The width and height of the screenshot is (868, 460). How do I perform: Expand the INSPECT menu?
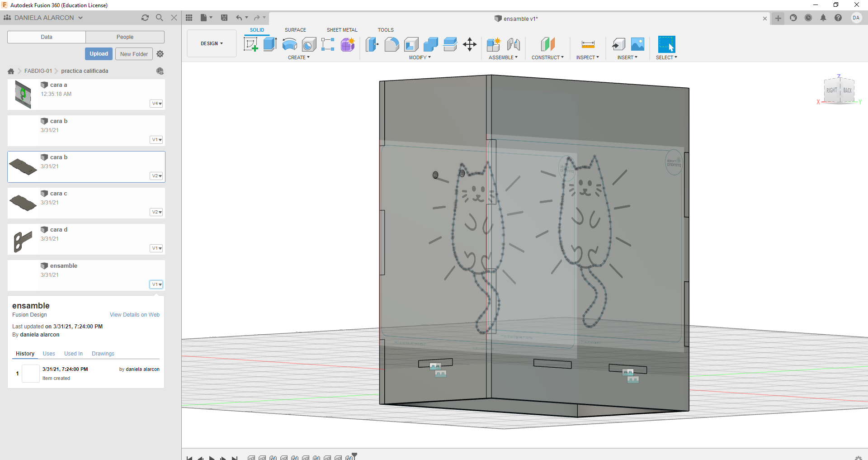click(x=588, y=57)
